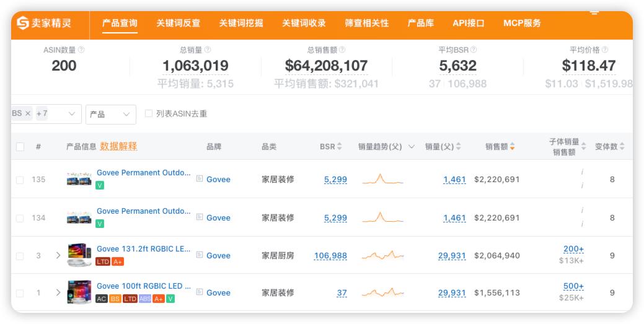Switch to the 关键词挖掘 tab
Image resolution: width=644 pixels, height=324 pixels.
241,24
